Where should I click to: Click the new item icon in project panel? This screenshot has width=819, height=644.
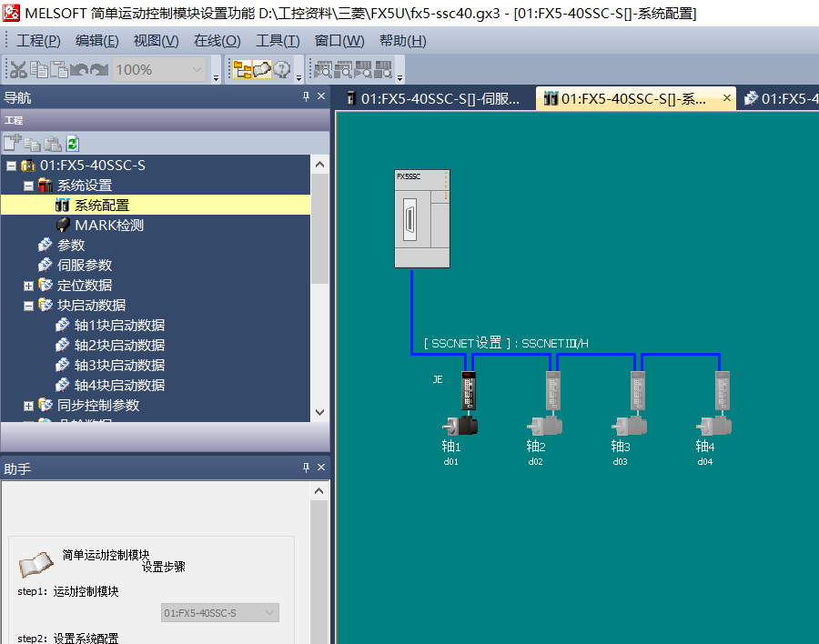coord(12,143)
